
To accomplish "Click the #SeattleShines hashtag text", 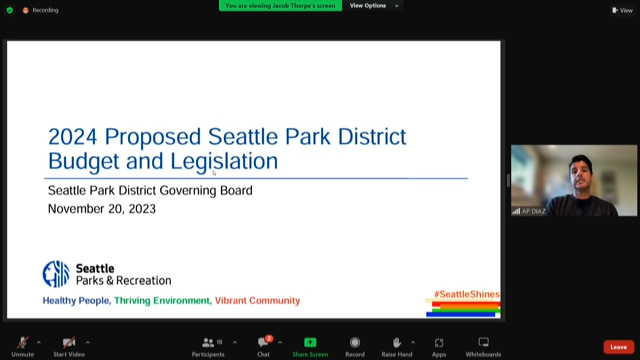I will pos(467,294).
